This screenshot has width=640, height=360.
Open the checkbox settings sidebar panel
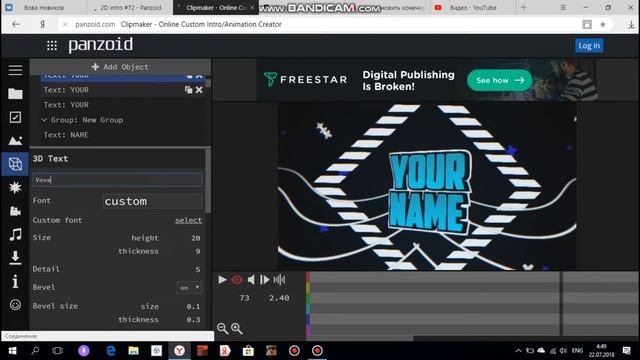pos(15,118)
